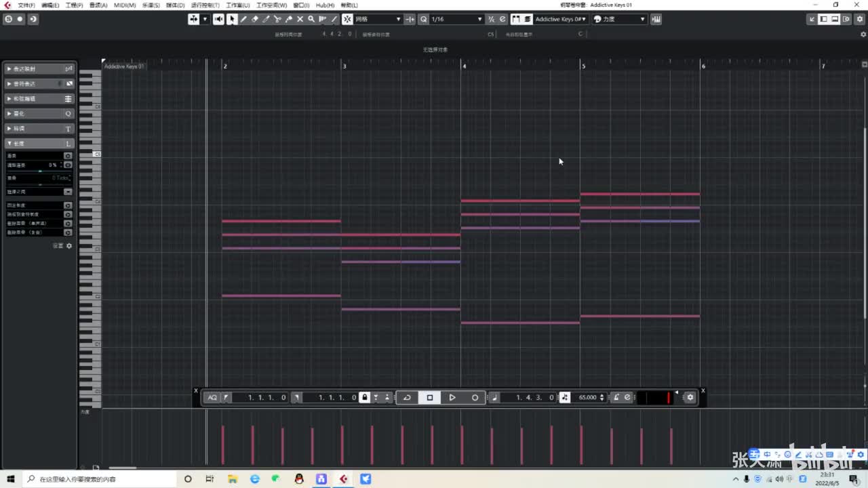Collapse the 长度 inspector section
This screenshot has height=488, width=868.
click(x=39, y=144)
